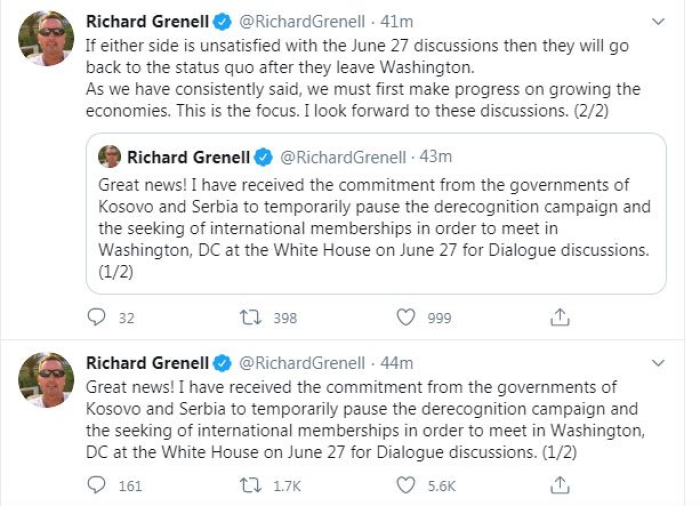Click the verified badge on the 44m tweet
Screen dimensions: 700x506
click(x=222, y=363)
